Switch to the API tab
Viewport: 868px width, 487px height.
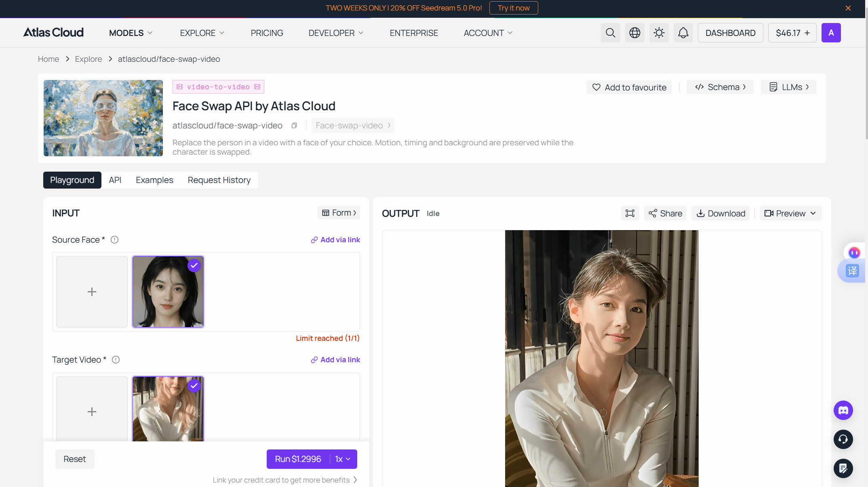pos(115,180)
